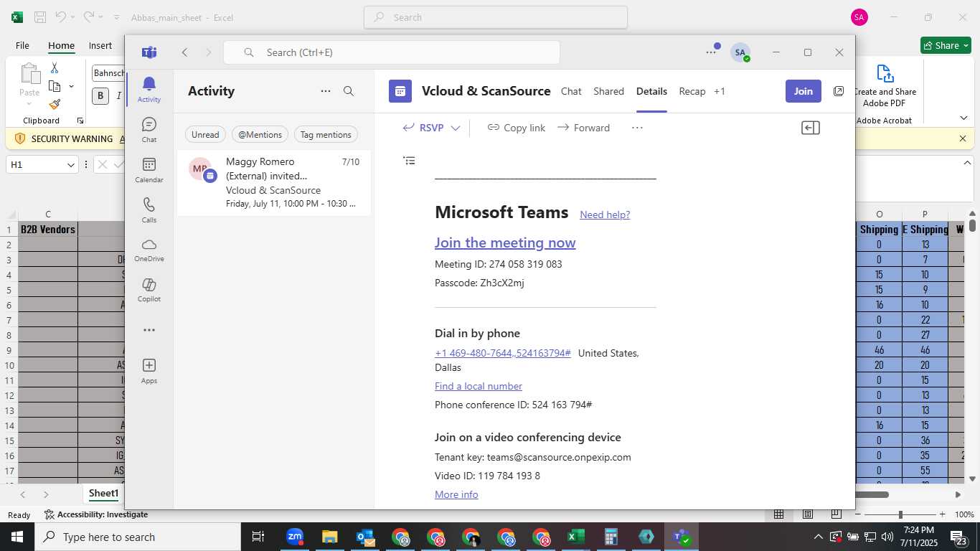The height and width of the screenshot is (551, 980).
Task: Open the Name Box dropdown in Excel
Action: (x=71, y=164)
